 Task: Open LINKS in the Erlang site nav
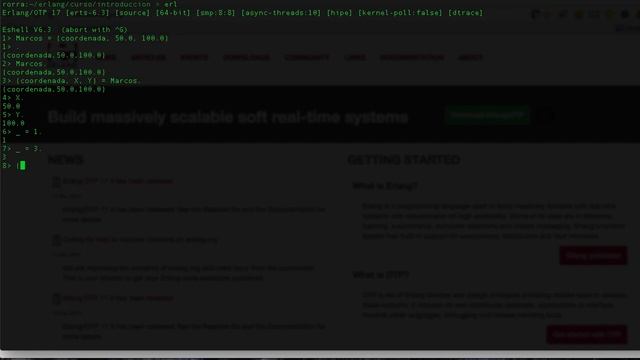[355, 58]
